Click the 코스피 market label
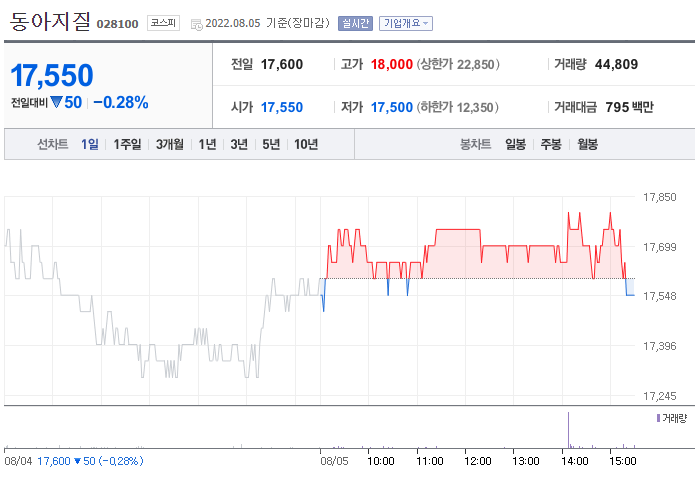695x483 pixels. point(163,23)
